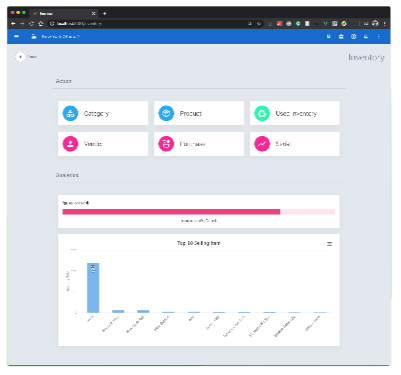This screenshot has height=375, width=401.
Task: Open the chart hamburger export menu
Action: pyautogui.click(x=329, y=244)
